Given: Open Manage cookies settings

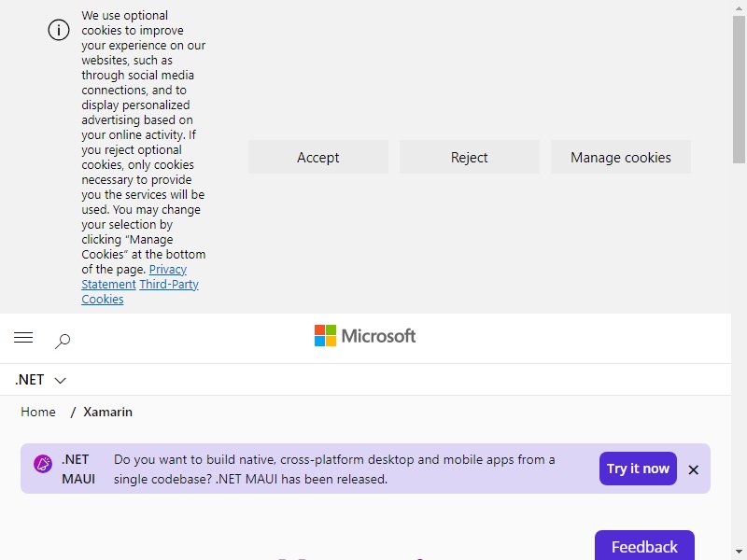Looking at the screenshot, I should point(621,157).
